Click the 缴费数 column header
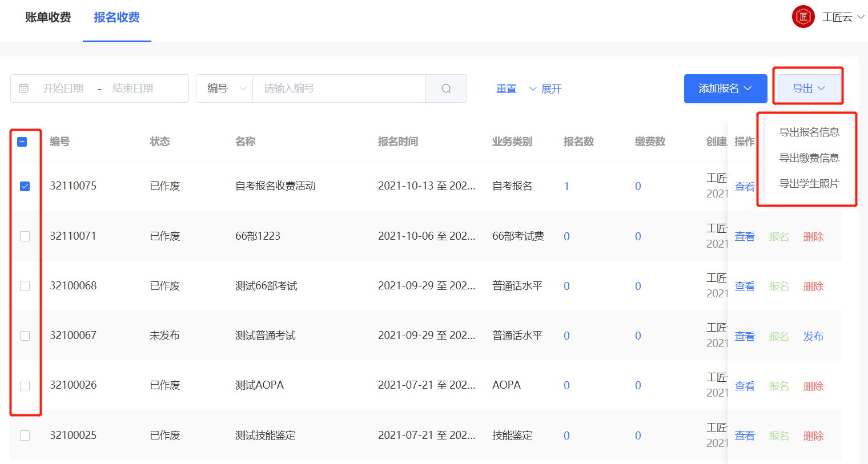Screen dimensions: 868x464 pos(650,142)
